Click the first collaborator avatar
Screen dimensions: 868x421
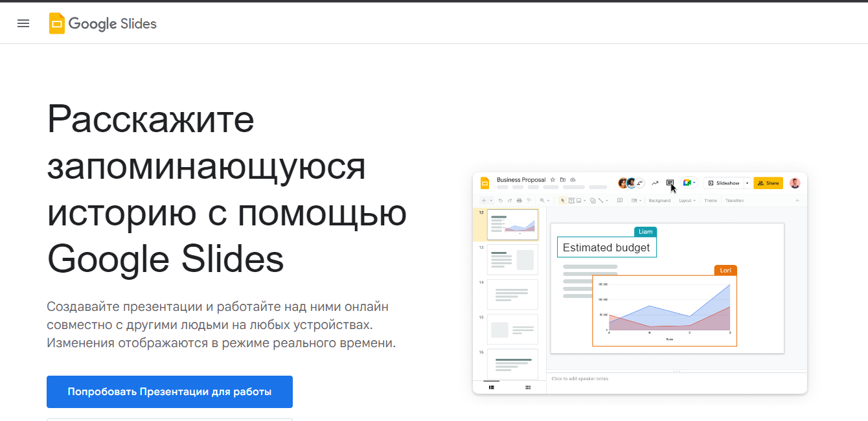point(623,183)
